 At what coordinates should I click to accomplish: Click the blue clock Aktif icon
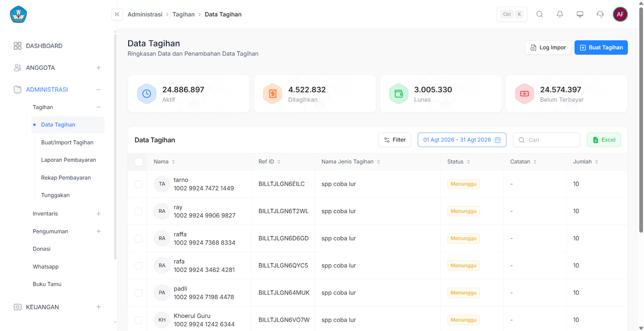coord(147,93)
